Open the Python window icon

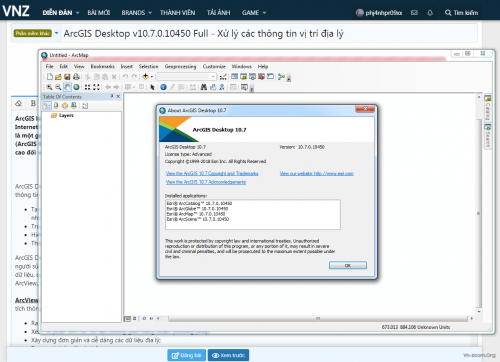tap(270, 77)
